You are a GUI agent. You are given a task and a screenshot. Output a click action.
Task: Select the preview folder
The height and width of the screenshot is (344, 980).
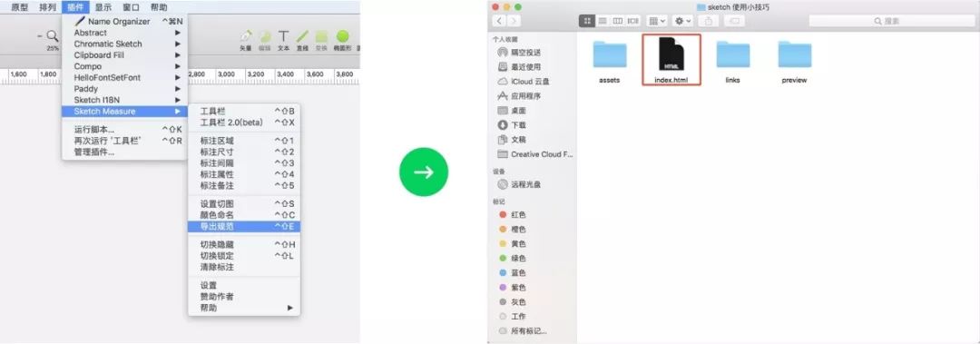[794, 62]
